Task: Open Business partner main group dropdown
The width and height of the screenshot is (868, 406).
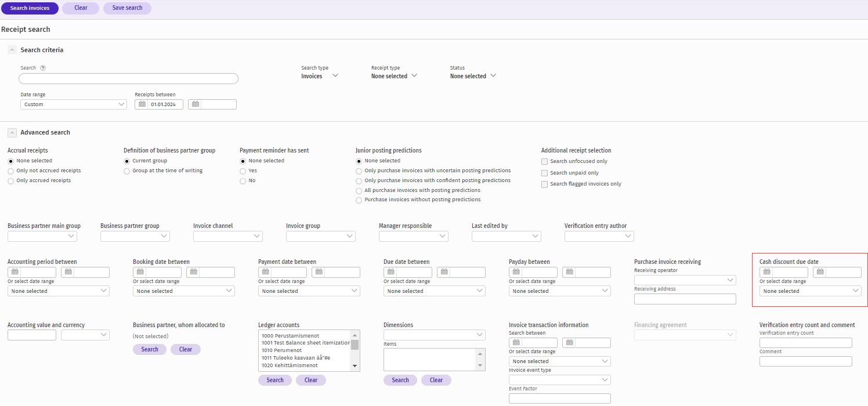Action: point(42,236)
